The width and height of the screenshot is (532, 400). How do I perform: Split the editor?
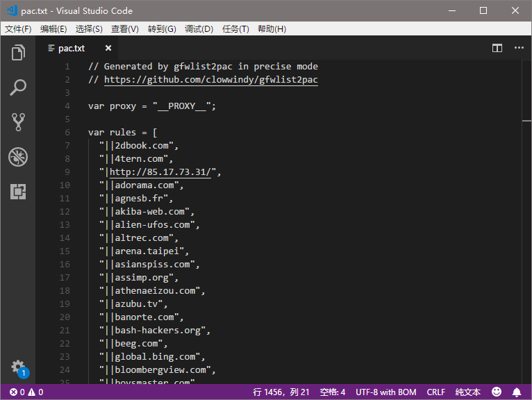497,48
